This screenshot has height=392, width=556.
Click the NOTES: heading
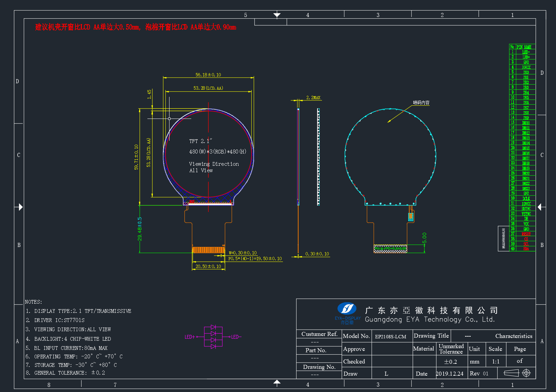point(33,302)
